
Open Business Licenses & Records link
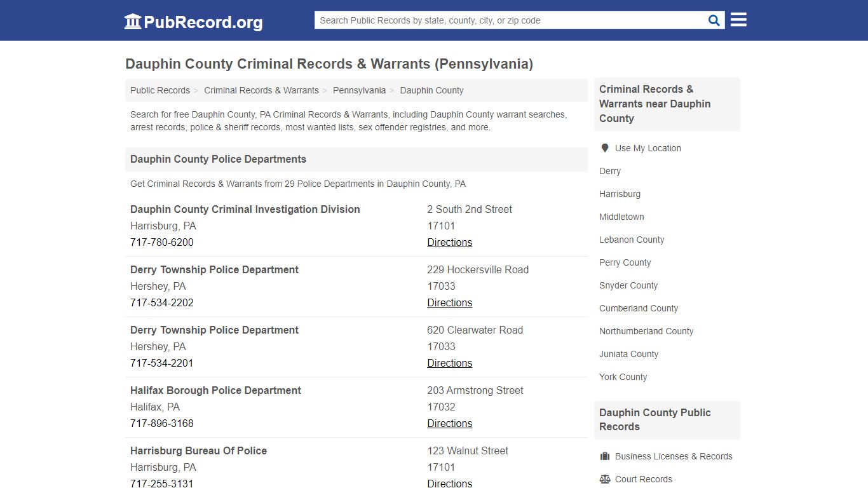[674, 456]
